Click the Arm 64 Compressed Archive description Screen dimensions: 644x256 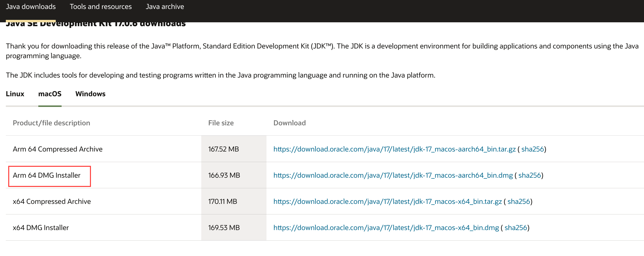tap(57, 149)
